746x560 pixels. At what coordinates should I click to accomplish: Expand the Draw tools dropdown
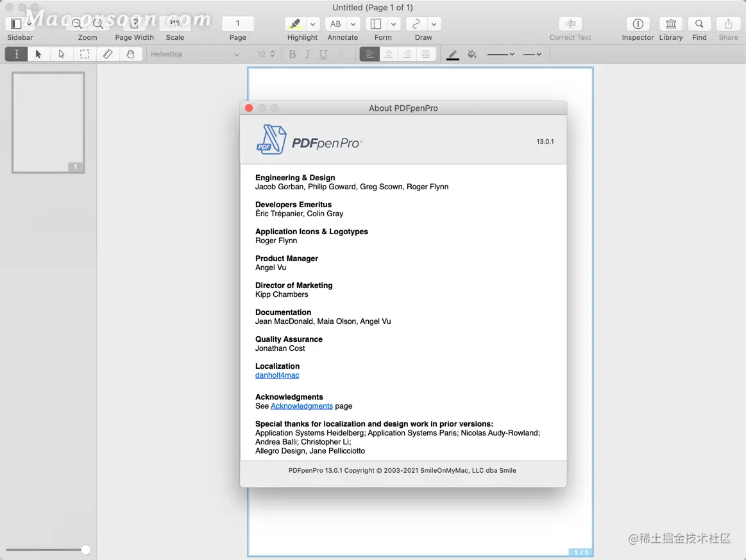[434, 24]
